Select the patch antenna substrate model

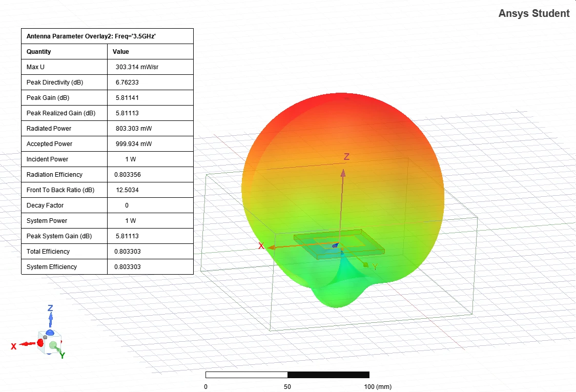[x=339, y=245]
